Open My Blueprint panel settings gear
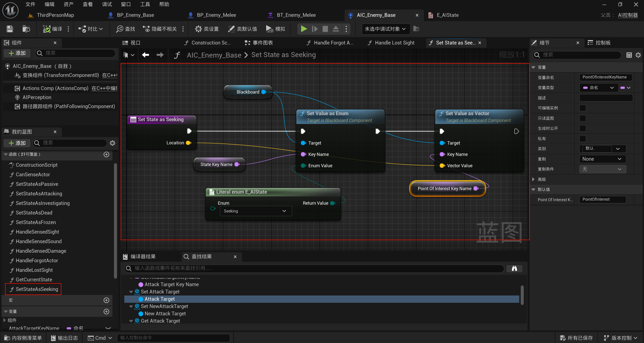The width and height of the screenshot is (644, 343). [x=112, y=143]
